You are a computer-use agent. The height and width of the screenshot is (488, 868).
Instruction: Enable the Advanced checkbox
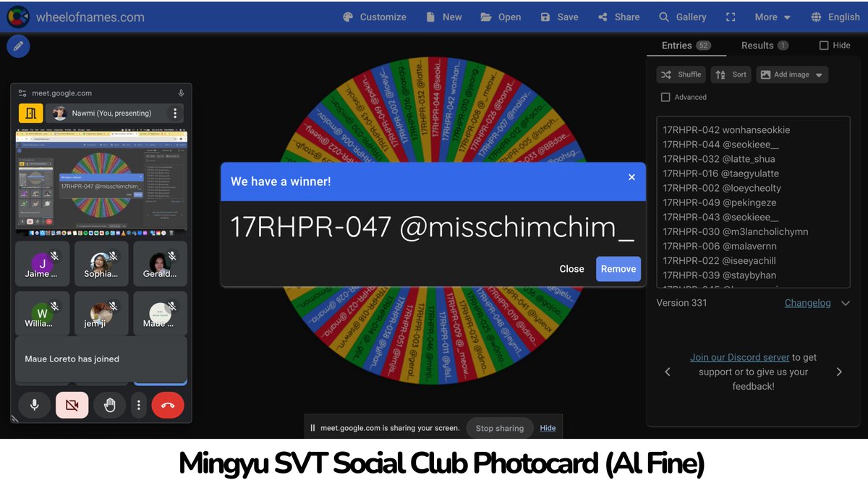coord(665,97)
